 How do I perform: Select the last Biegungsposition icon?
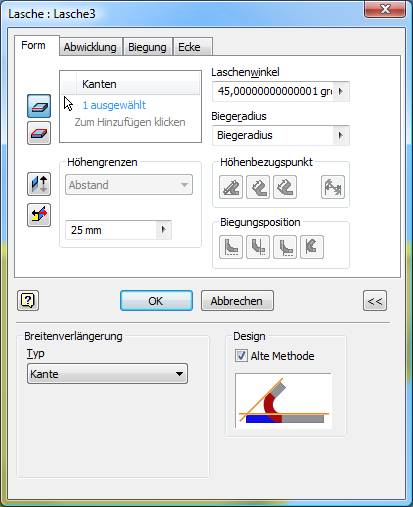click(312, 247)
